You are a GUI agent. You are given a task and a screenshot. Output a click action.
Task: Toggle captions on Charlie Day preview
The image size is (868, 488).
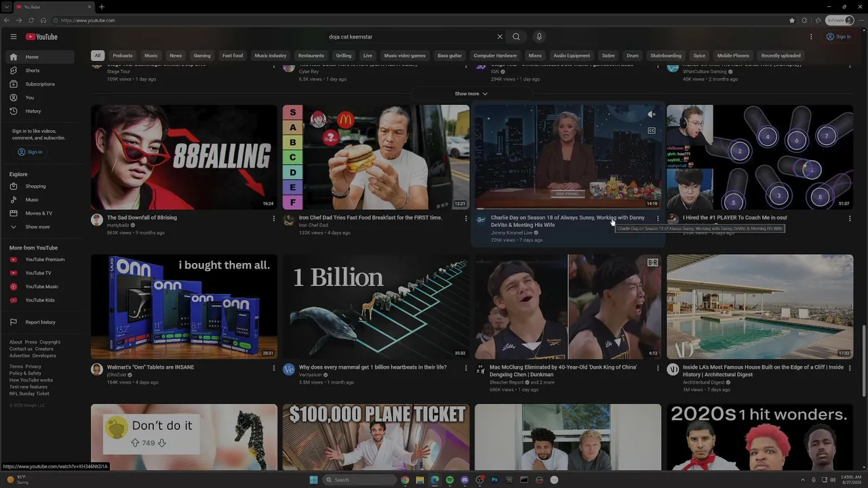coord(652,131)
